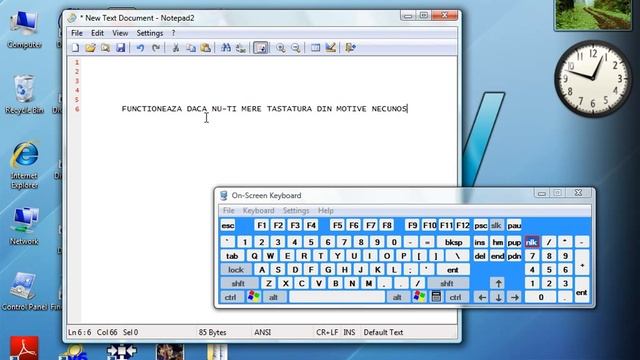The height and width of the screenshot is (360, 640).
Task: Open the Keyboard menu of On-Screen Keyboard
Action: point(258,211)
